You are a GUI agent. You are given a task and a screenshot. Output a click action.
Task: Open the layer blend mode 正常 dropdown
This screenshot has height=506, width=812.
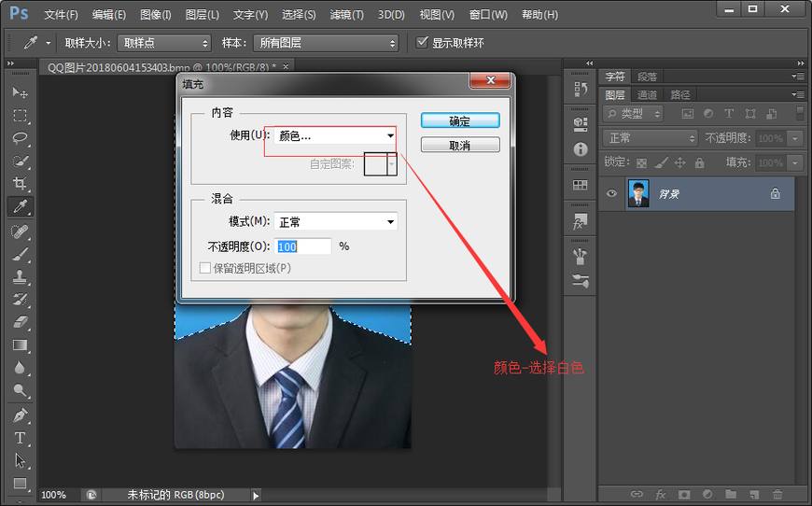tap(651, 138)
